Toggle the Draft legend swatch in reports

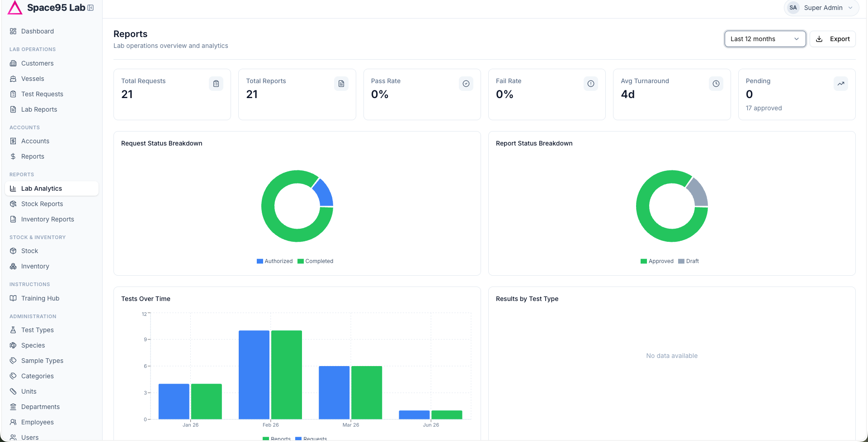click(x=681, y=261)
